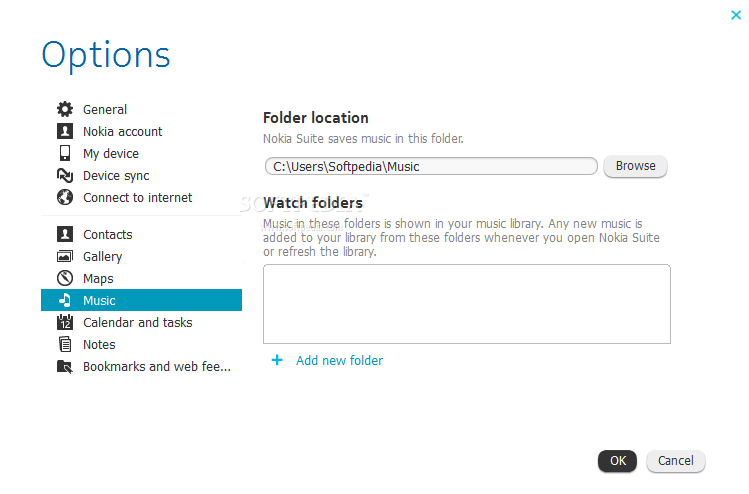Click inside the Watch folders list box
Screen dimensions: 749x494
[x=467, y=304]
